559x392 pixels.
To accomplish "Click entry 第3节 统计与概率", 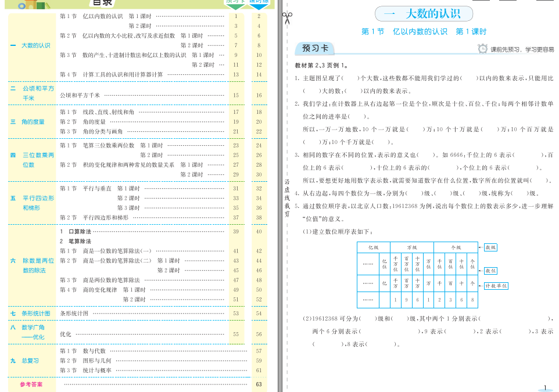I will 85,371.
